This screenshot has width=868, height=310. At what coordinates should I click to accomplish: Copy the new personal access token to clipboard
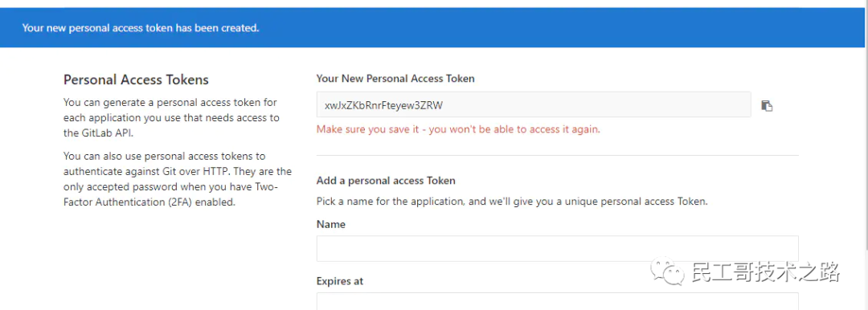click(x=767, y=106)
